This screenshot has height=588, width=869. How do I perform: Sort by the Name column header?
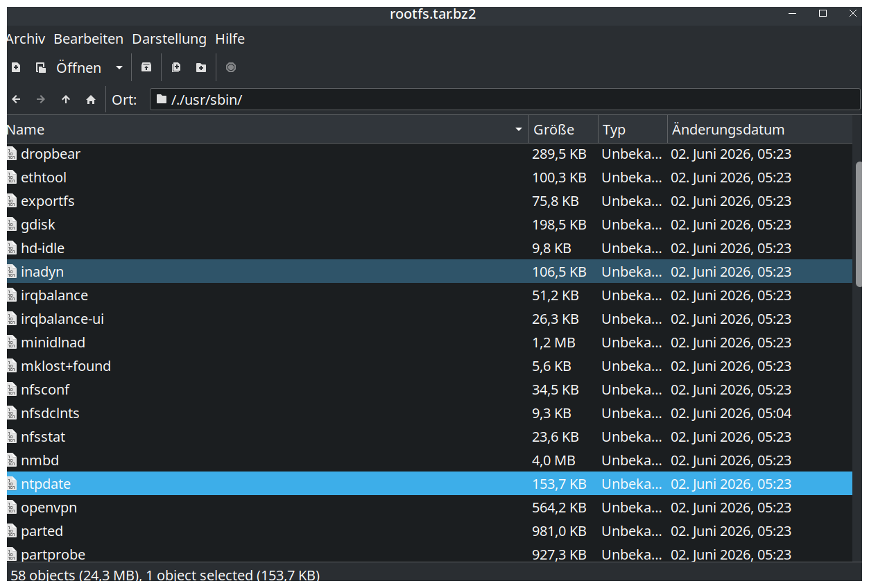click(x=267, y=130)
